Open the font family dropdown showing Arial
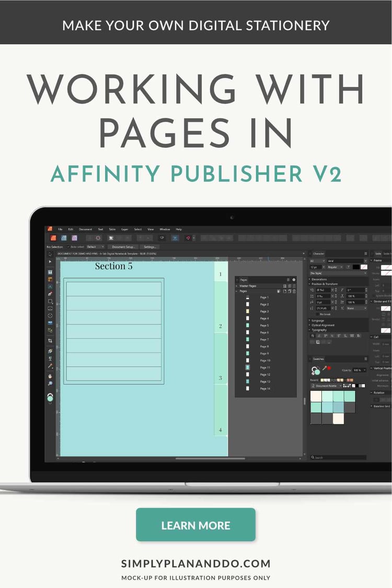The width and height of the screenshot is (392, 588). (x=347, y=261)
